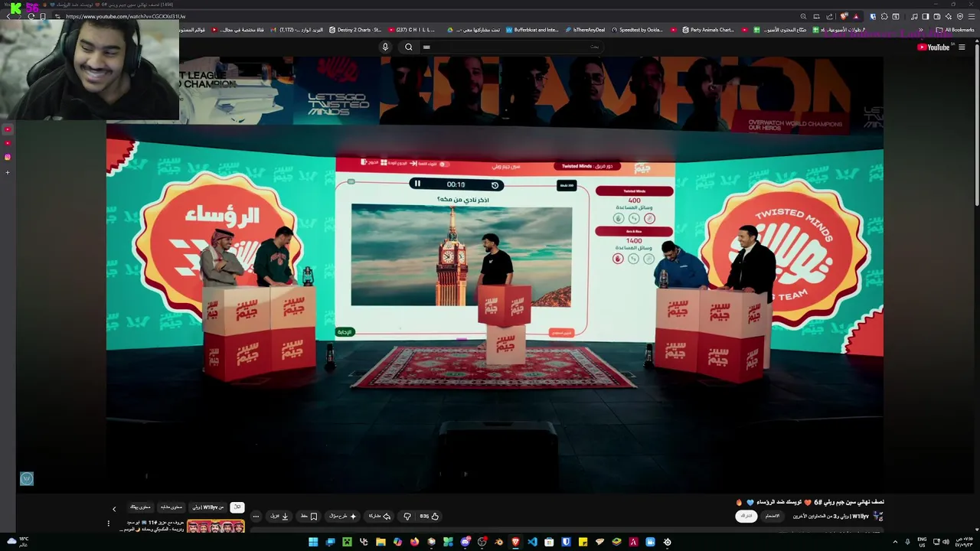Open Bitwarden from taskbar
This screenshot has height=551, width=980.
[566, 542]
